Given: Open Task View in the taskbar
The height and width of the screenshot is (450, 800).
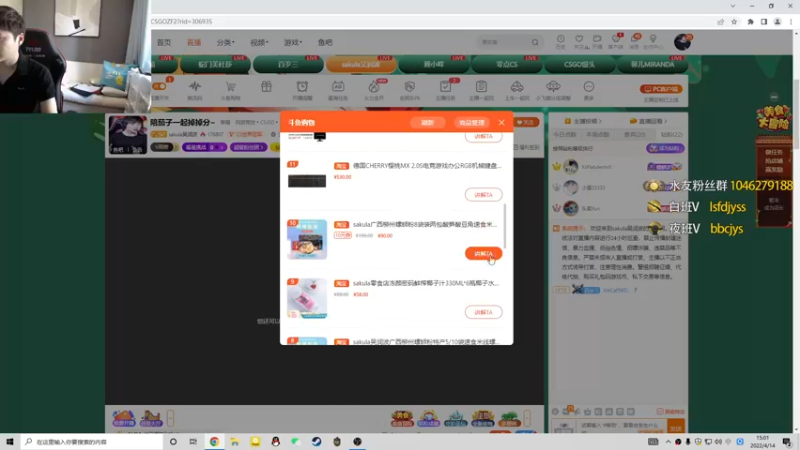Looking at the screenshot, I should click(x=193, y=441).
